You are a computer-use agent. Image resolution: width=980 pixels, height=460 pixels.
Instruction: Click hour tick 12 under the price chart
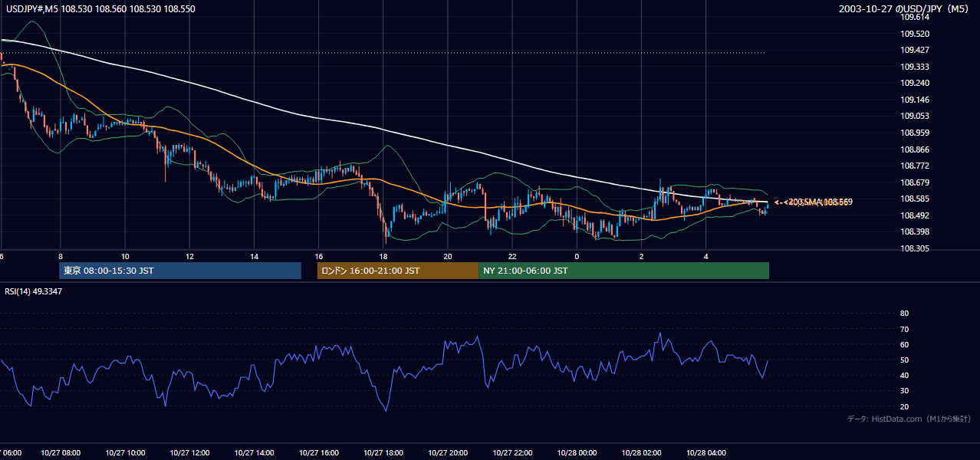pyautogui.click(x=189, y=256)
